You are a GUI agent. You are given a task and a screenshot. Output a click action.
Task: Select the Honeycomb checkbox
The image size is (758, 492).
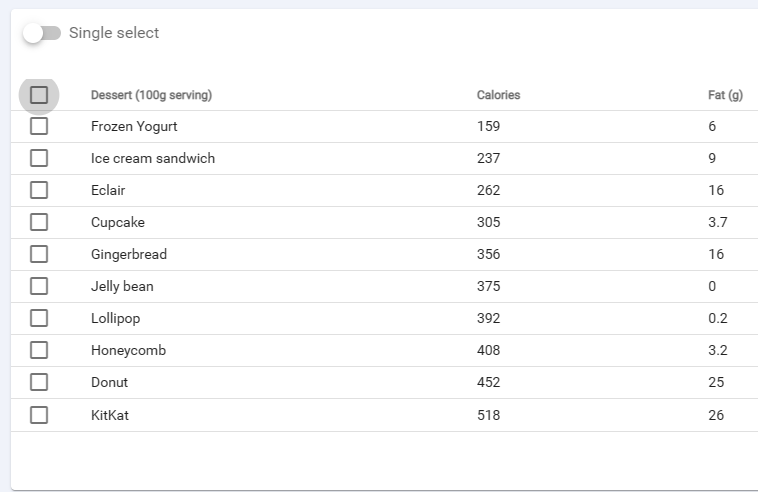(39, 350)
